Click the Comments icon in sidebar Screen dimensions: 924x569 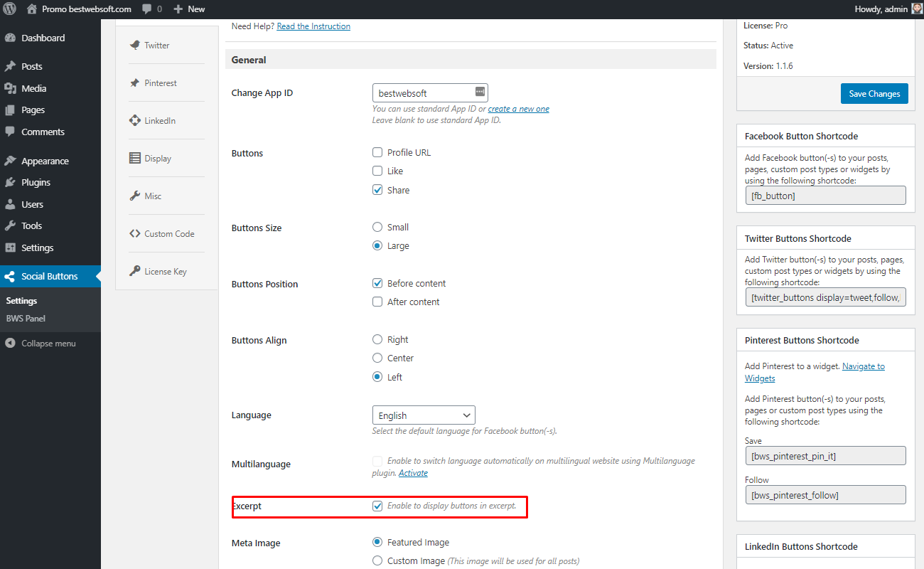pos(10,132)
